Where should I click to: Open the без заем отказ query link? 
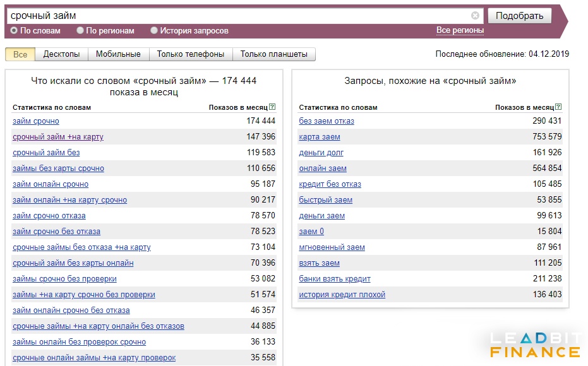[x=327, y=121]
